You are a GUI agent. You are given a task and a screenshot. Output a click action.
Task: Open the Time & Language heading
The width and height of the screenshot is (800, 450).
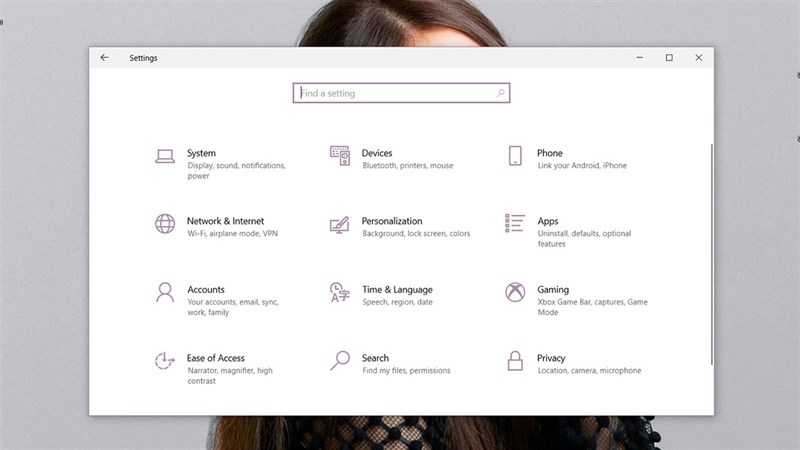pyautogui.click(x=397, y=290)
